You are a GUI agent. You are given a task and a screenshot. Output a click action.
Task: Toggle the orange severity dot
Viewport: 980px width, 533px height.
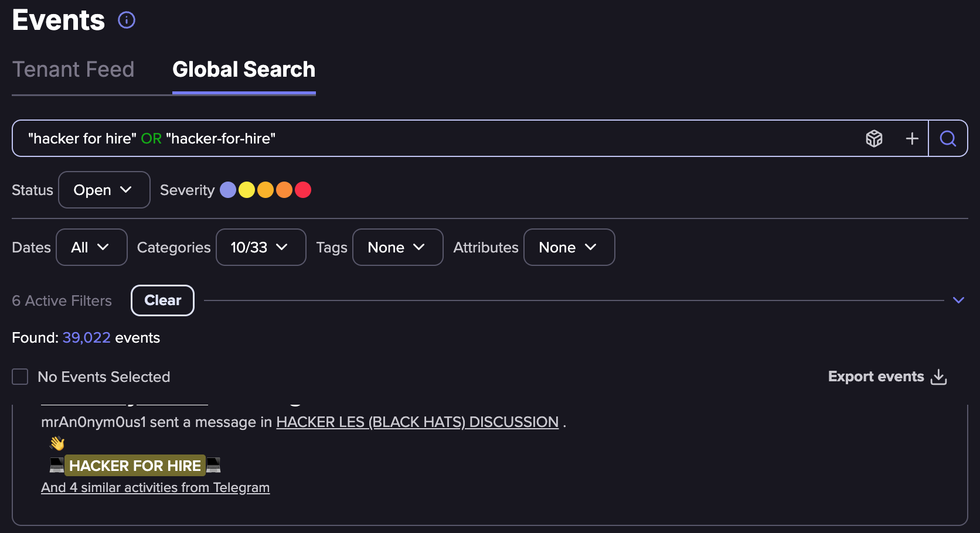pyautogui.click(x=284, y=190)
